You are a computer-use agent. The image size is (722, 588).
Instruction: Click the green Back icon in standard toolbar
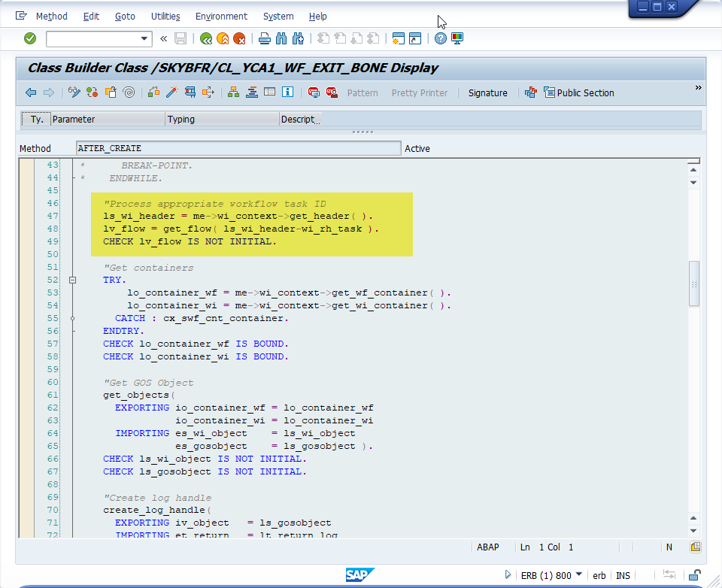(x=206, y=38)
